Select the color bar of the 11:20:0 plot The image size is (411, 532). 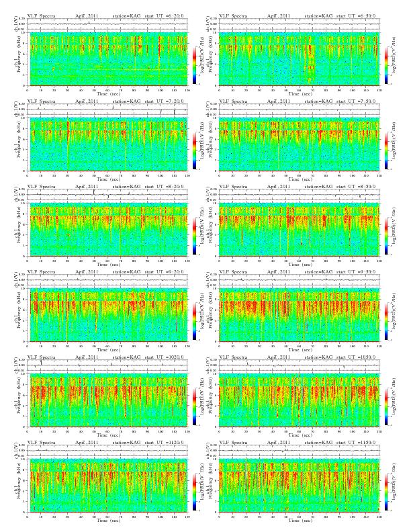[x=195, y=492]
